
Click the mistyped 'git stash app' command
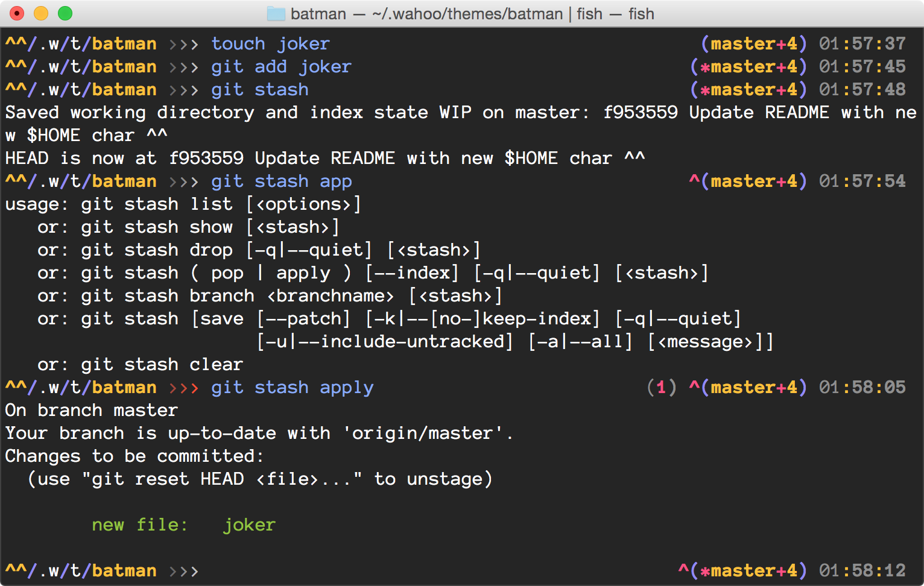[x=281, y=181]
